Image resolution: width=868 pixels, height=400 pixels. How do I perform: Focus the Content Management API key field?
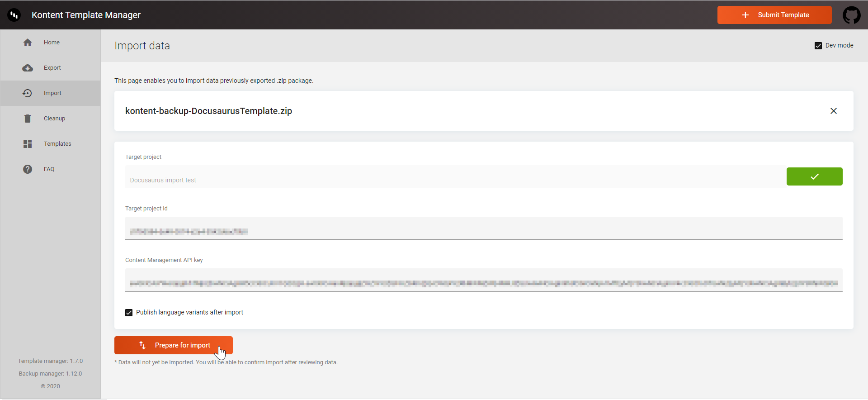pyautogui.click(x=484, y=283)
